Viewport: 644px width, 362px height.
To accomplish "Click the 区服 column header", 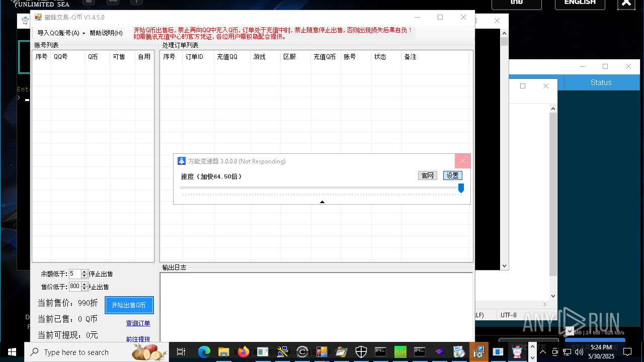I will (x=295, y=57).
